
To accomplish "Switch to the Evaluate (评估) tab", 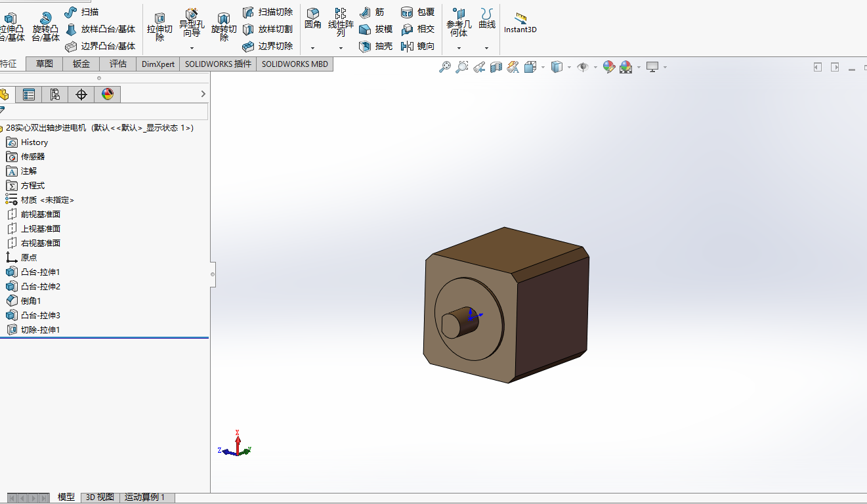I will [x=118, y=64].
